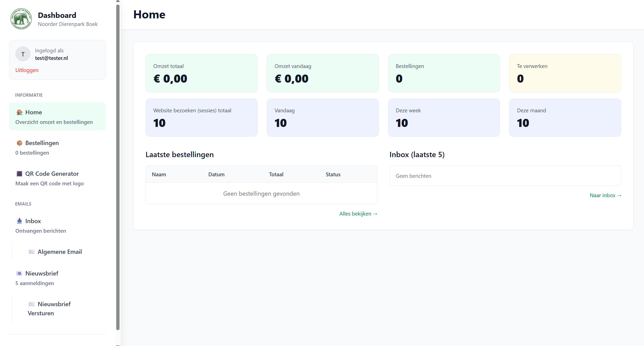The width and height of the screenshot is (644, 346).
Task: Click the T avatar circle
Action: point(23,54)
